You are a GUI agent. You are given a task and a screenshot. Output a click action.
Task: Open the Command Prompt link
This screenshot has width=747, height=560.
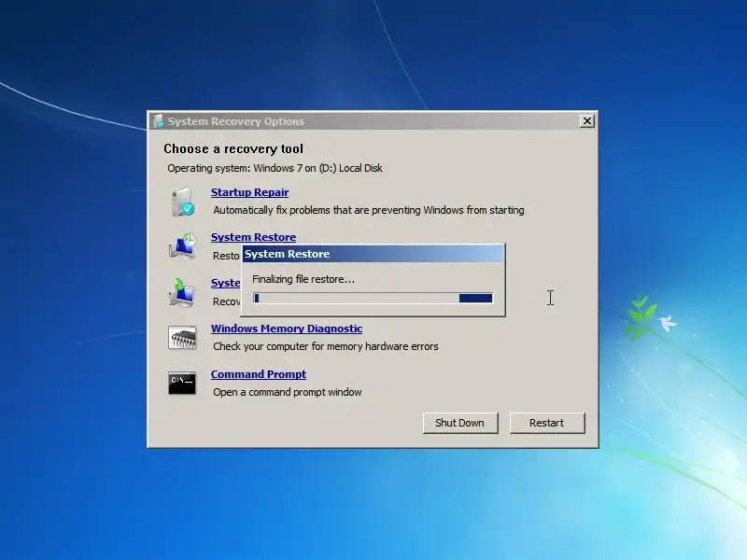pyautogui.click(x=259, y=374)
